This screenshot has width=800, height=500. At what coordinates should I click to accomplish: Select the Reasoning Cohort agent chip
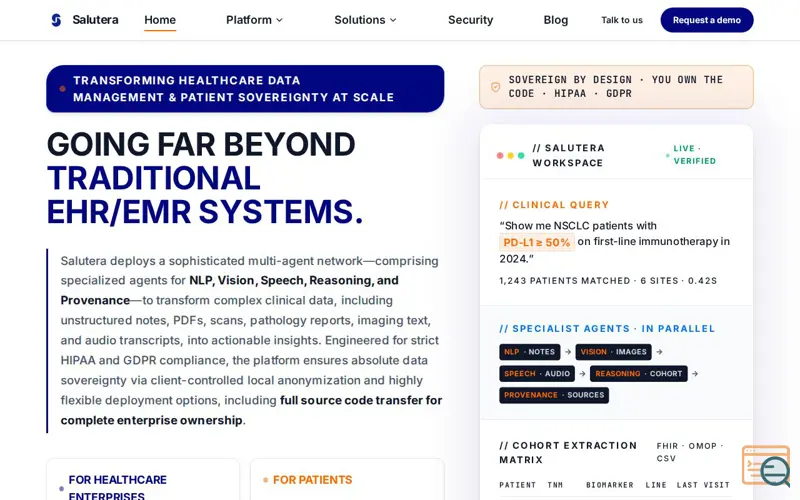[x=639, y=374]
